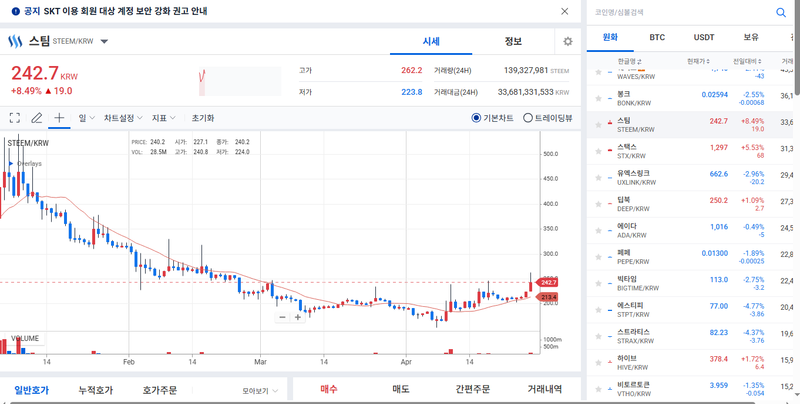The width and height of the screenshot is (800, 404).
Task: Select the 매도 sell tab
Action: point(401,389)
